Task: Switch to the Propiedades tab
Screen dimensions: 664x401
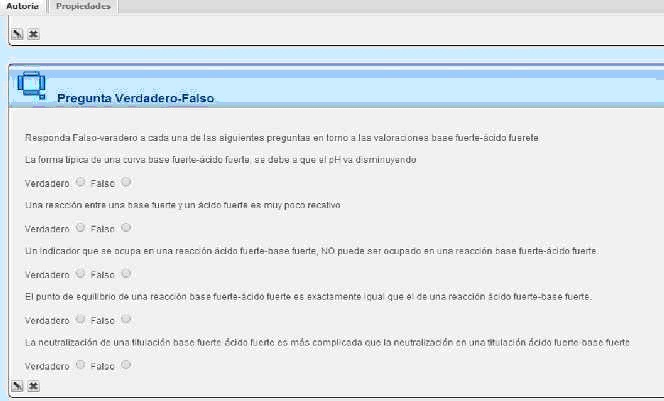Action: click(x=83, y=6)
